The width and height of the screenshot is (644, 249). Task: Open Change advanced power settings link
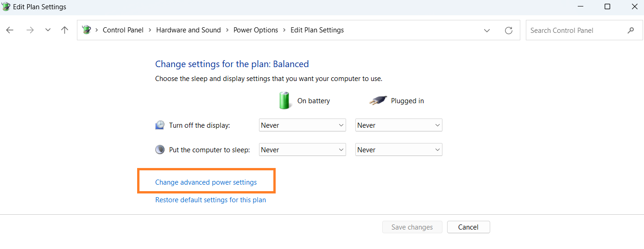pos(206,182)
